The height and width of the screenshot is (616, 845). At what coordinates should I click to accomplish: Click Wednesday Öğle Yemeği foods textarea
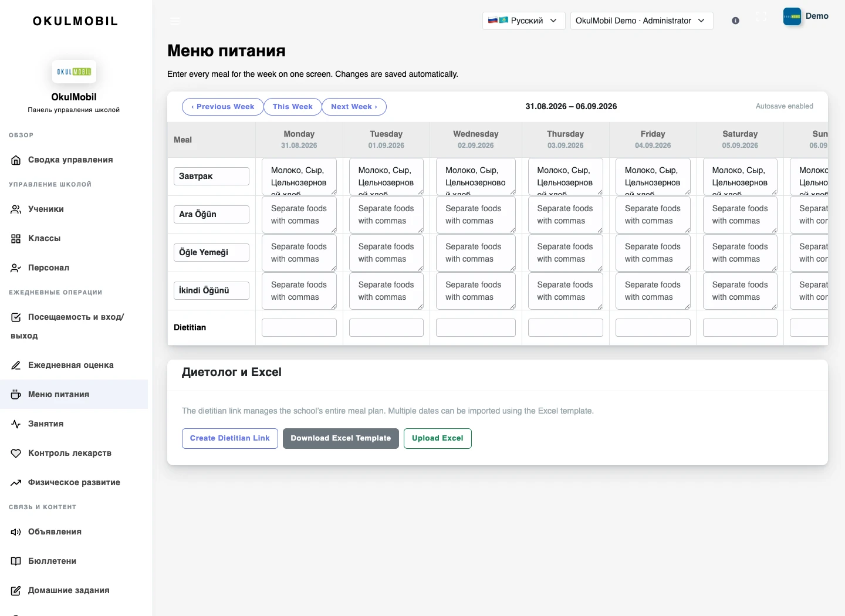point(476,253)
